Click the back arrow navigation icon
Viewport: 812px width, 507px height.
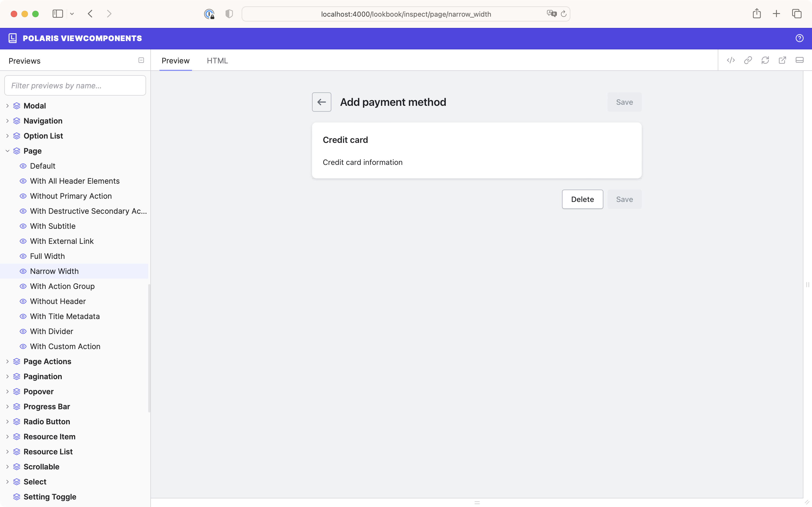pyautogui.click(x=322, y=102)
